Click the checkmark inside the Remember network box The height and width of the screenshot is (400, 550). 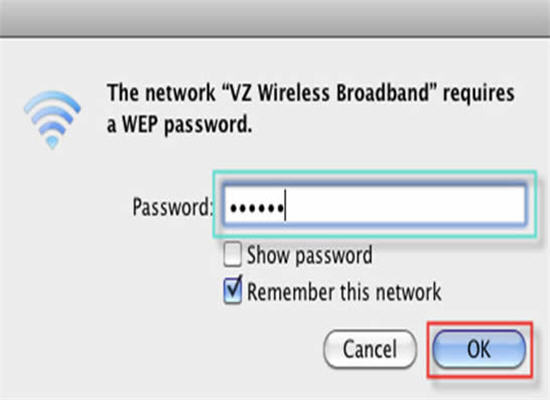click(x=234, y=288)
